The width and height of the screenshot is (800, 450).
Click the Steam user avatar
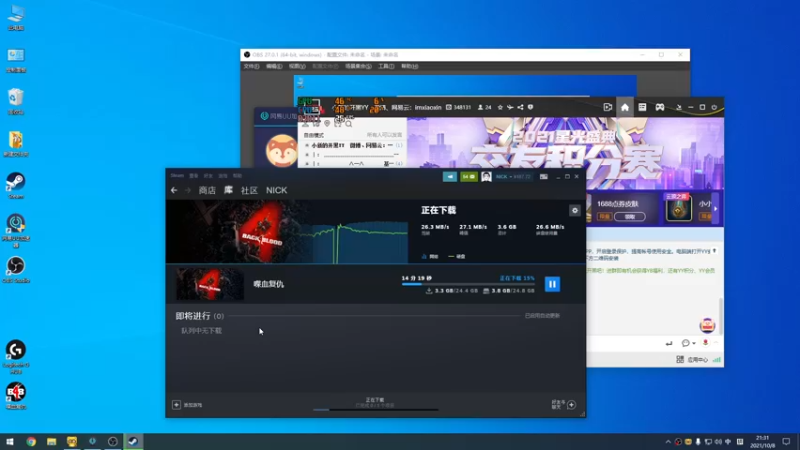click(486, 177)
